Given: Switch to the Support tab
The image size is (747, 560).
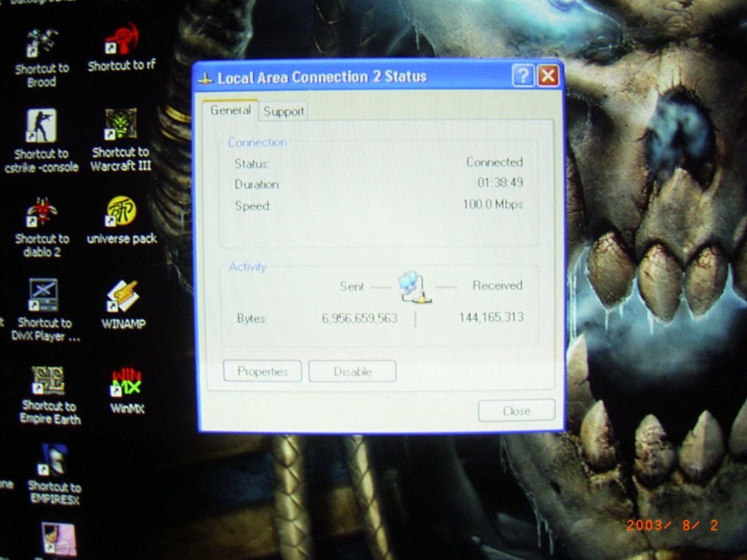Looking at the screenshot, I should pyautogui.click(x=284, y=111).
